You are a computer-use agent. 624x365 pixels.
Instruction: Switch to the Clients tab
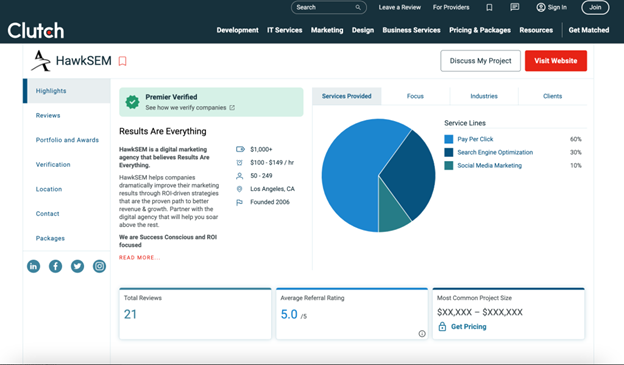tap(552, 96)
